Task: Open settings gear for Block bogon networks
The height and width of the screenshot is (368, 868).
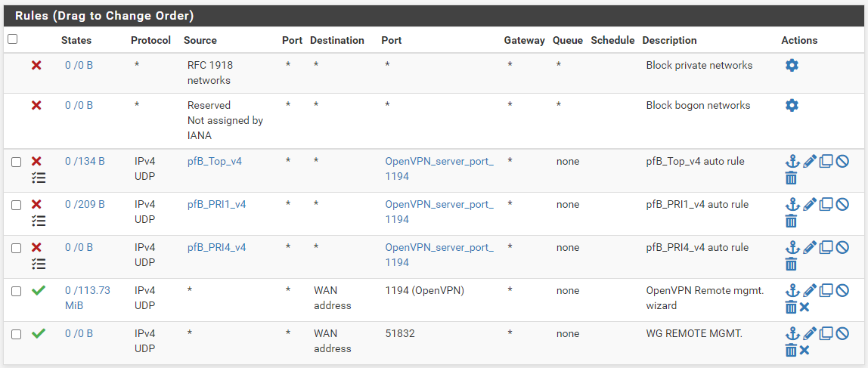Action: point(792,105)
